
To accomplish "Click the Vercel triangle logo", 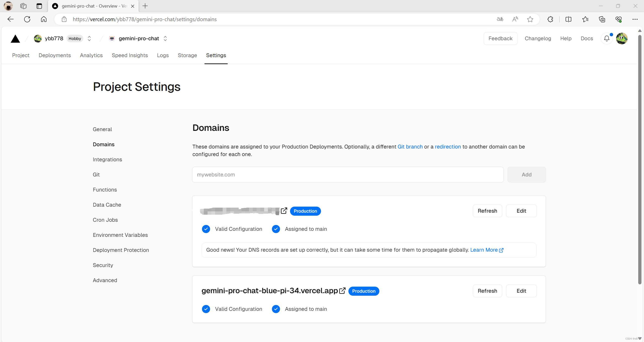I will pos(15,39).
